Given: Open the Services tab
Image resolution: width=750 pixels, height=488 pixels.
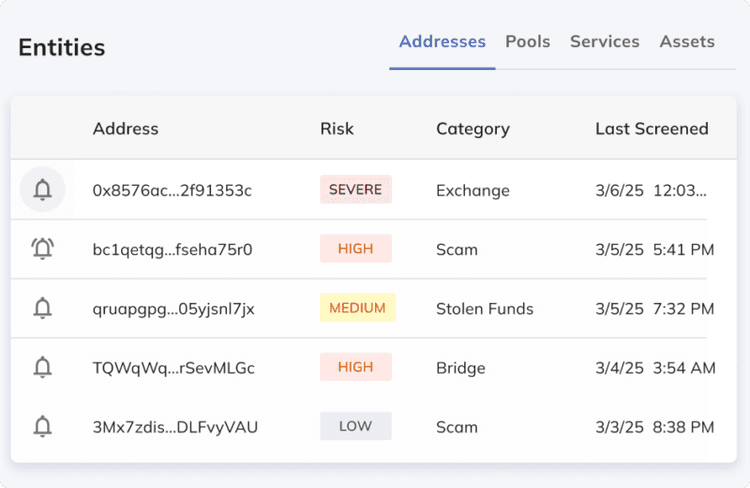Looking at the screenshot, I should (605, 42).
